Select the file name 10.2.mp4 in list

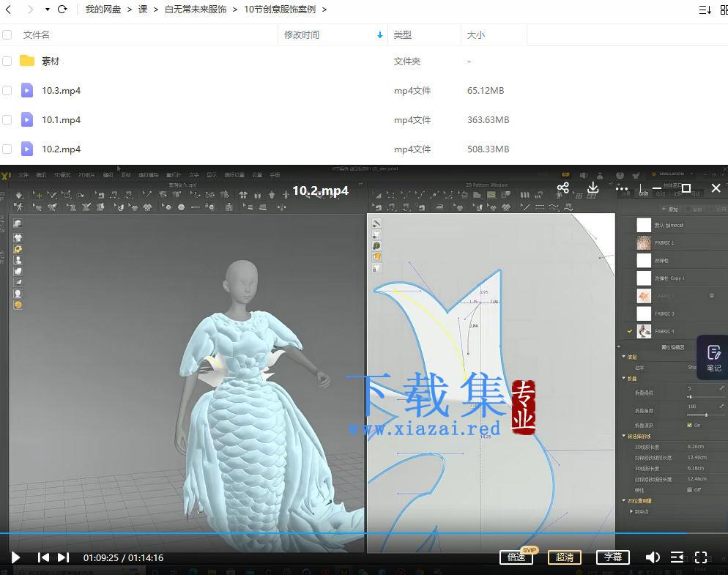(x=62, y=149)
